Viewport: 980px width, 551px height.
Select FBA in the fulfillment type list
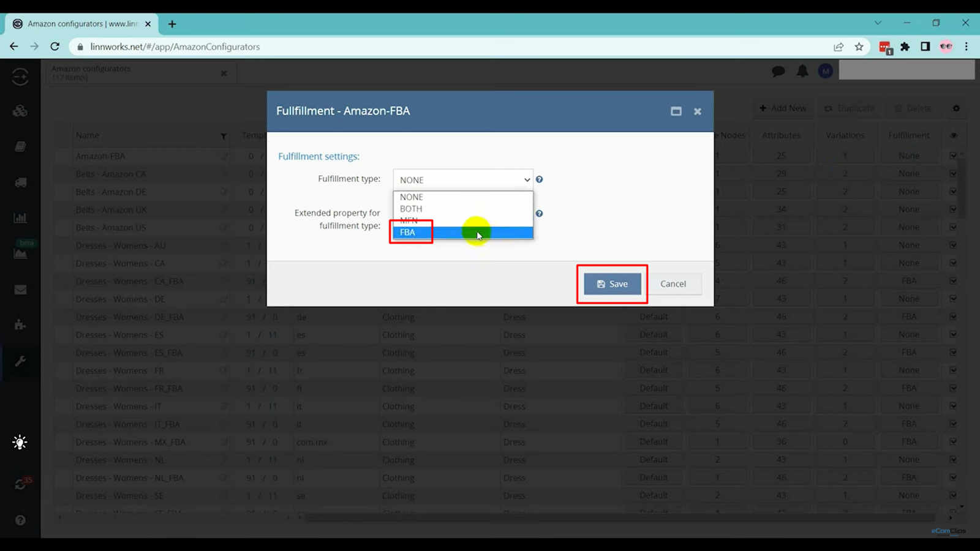[x=463, y=233]
